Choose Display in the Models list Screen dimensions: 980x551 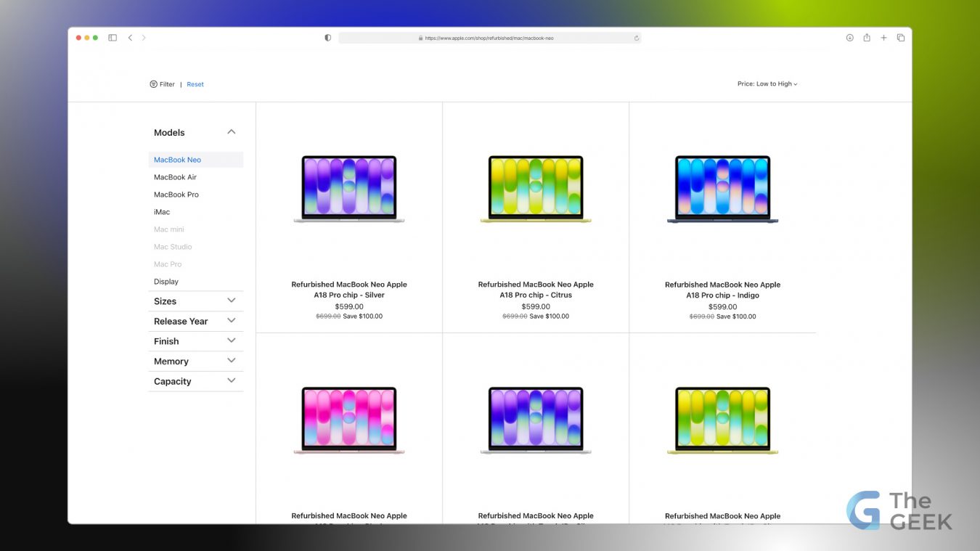point(166,282)
